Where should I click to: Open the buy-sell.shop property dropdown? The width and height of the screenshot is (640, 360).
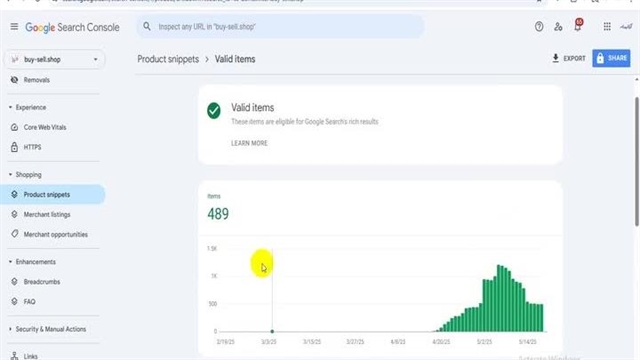[55, 60]
